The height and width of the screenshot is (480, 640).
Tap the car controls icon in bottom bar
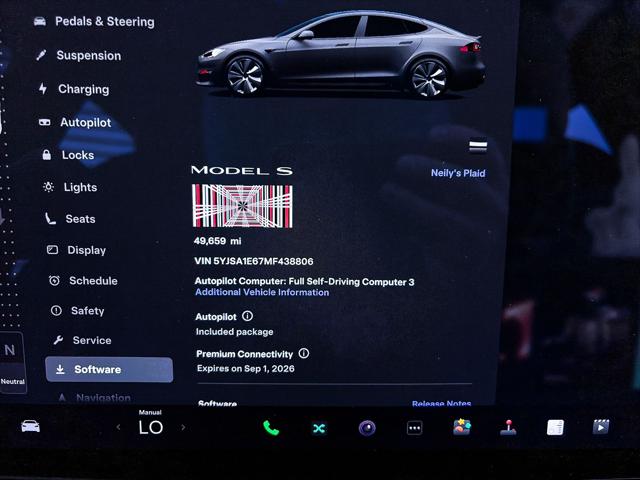pyautogui.click(x=31, y=426)
